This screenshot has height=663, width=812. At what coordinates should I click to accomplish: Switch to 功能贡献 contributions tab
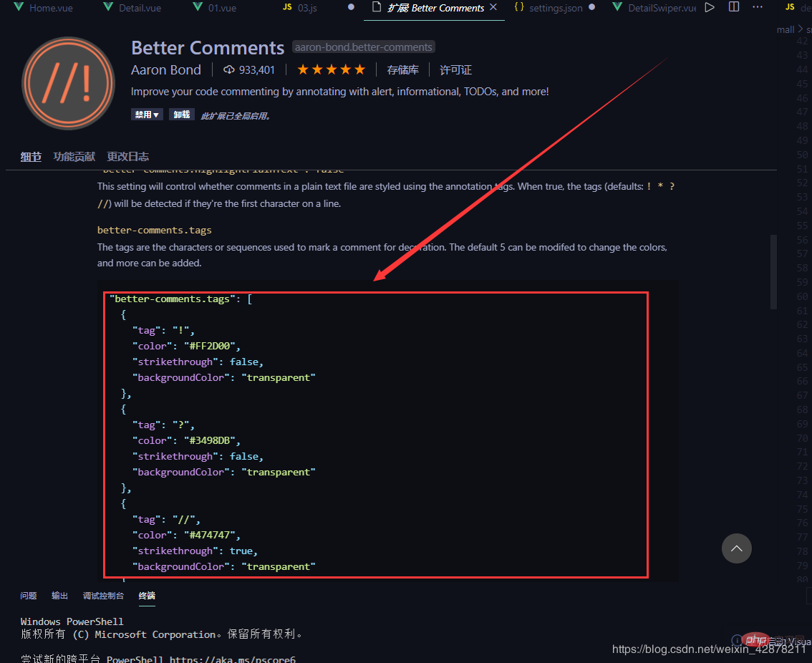74,156
